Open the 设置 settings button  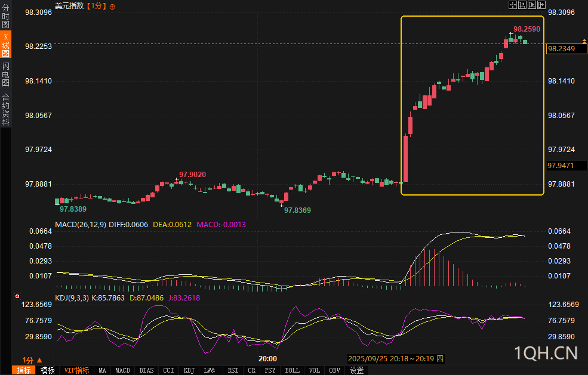(x=356, y=370)
